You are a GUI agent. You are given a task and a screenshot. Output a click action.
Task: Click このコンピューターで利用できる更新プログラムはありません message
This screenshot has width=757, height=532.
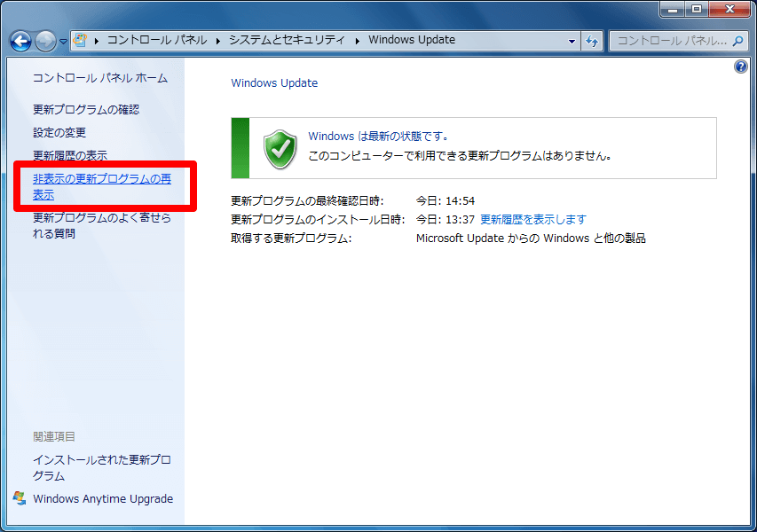[460, 156]
